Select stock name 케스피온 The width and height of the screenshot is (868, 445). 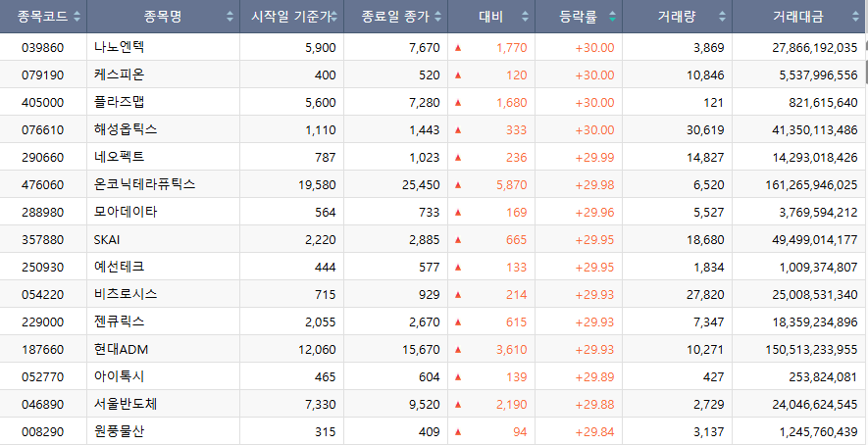coord(119,74)
